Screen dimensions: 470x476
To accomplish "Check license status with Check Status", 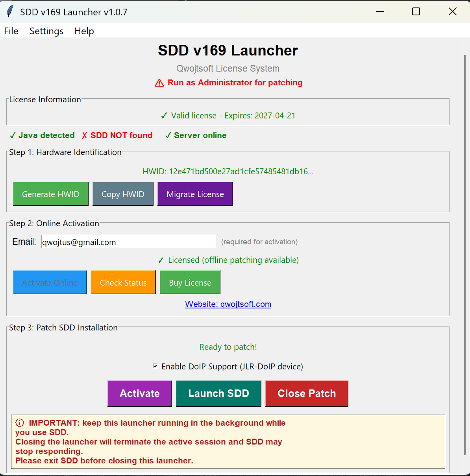I will [123, 282].
